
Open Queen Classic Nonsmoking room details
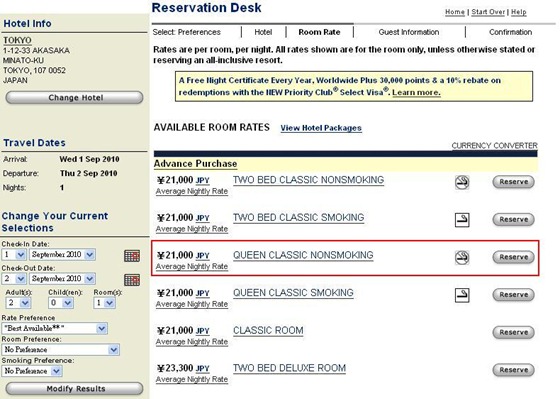pyautogui.click(x=303, y=255)
